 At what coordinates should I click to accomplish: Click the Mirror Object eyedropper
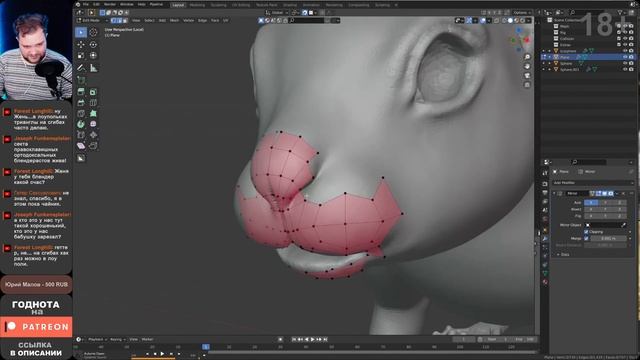tap(624, 225)
